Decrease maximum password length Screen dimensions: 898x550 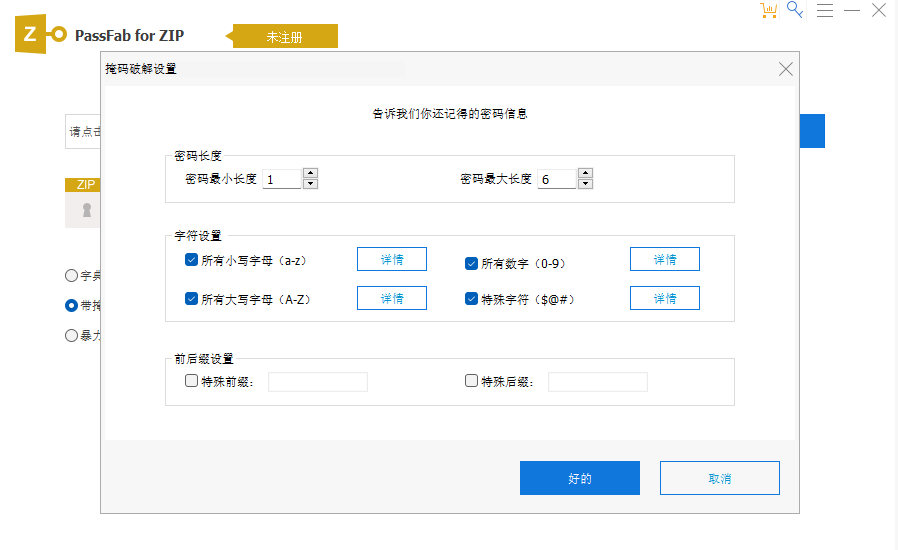point(585,184)
